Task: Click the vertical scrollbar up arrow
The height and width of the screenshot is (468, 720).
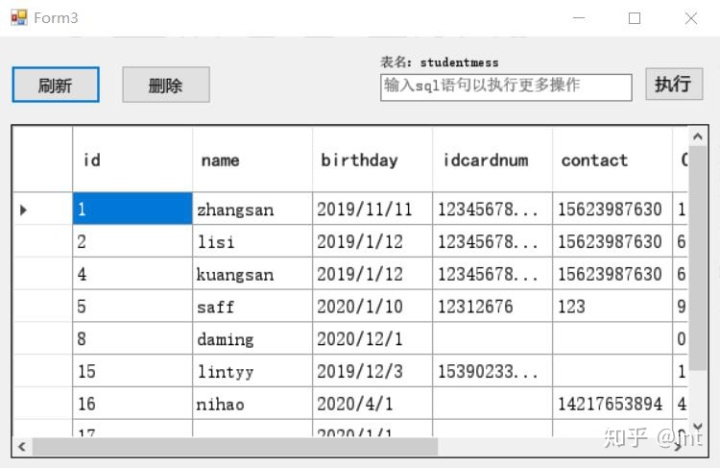Action: [698, 136]
